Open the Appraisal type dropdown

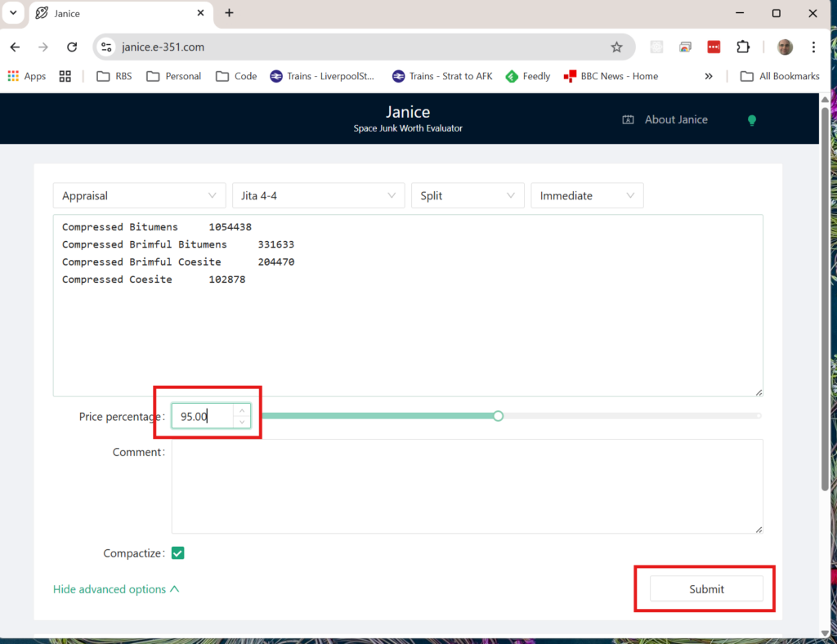(139, 196)
